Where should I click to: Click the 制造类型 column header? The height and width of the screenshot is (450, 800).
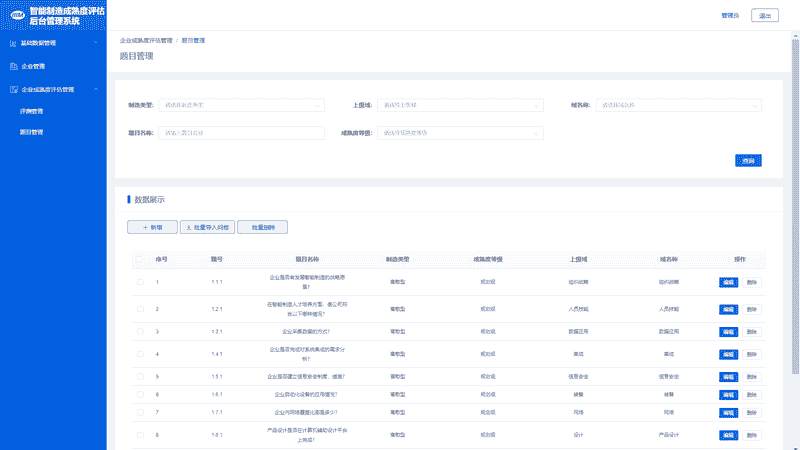397,259
